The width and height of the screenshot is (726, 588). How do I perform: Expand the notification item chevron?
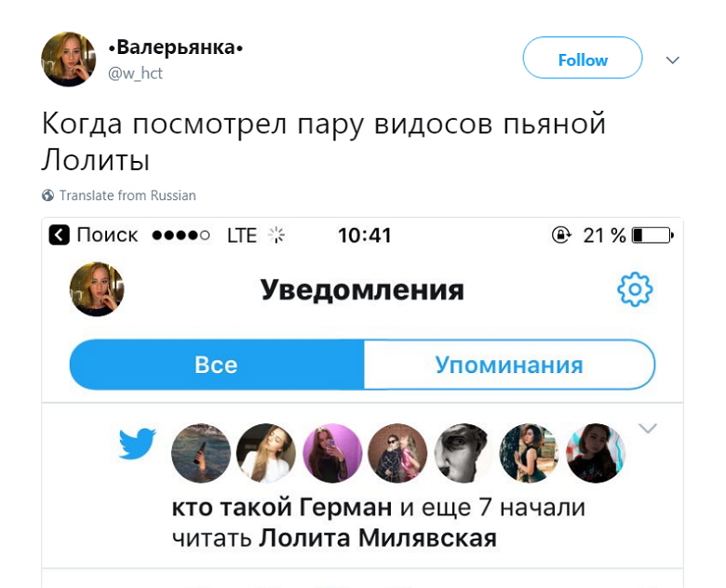point(648,428)
